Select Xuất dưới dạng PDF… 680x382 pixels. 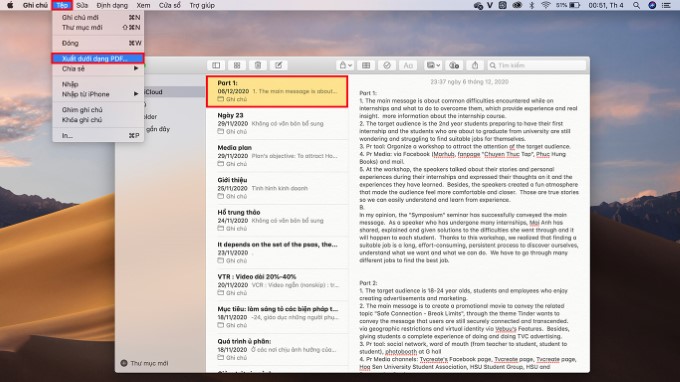pos(98,59)
